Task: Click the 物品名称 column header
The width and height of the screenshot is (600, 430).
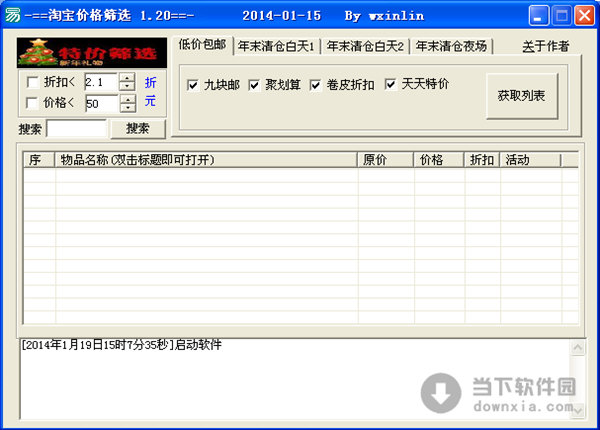Action: click(x=206, y=160)
